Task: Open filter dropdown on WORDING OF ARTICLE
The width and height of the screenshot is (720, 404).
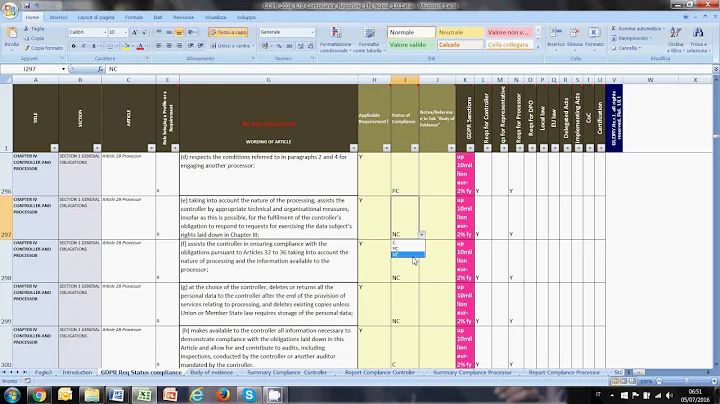Action: [x=353, y=148]
